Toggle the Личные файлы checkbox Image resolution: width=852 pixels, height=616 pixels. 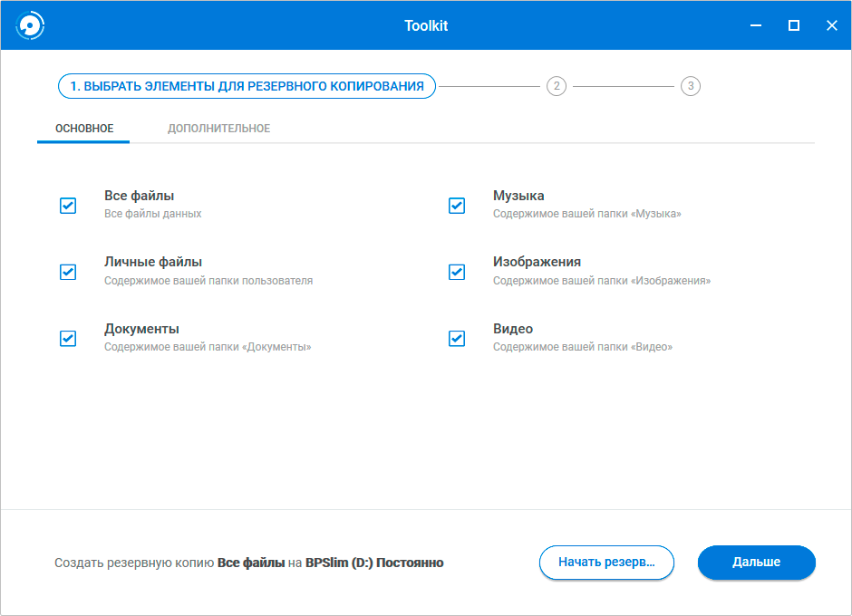pos(68,272)
